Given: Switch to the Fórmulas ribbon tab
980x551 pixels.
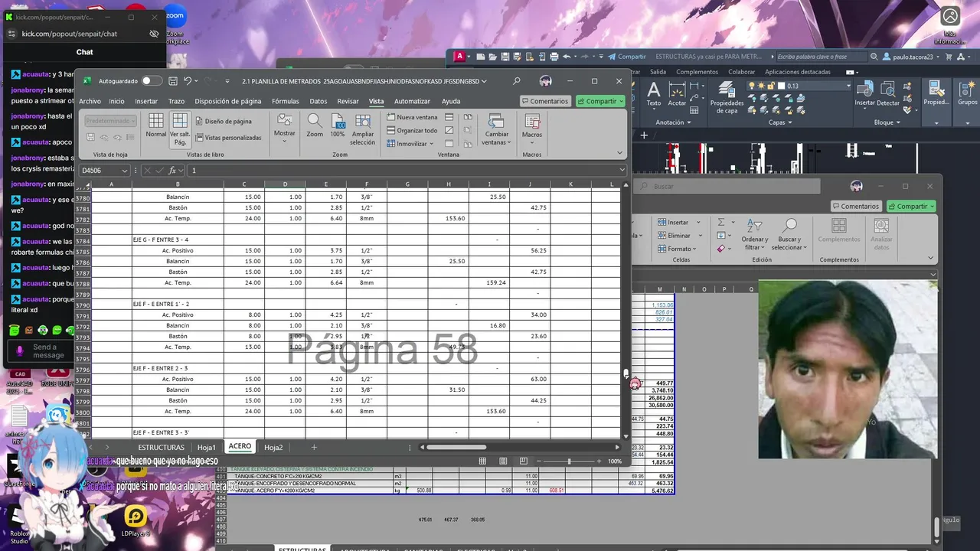Looking at the screenshot, I should 285,101.
